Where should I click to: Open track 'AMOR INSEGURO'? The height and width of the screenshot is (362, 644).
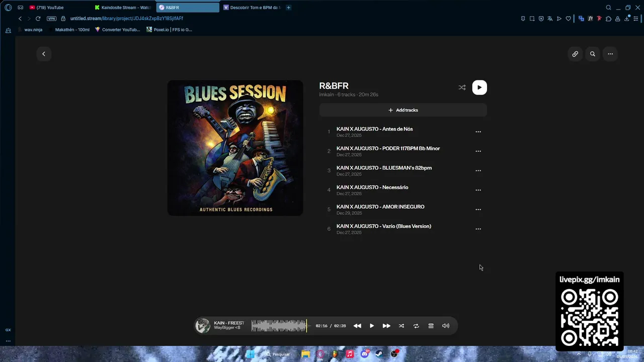[x=403, y=209]
